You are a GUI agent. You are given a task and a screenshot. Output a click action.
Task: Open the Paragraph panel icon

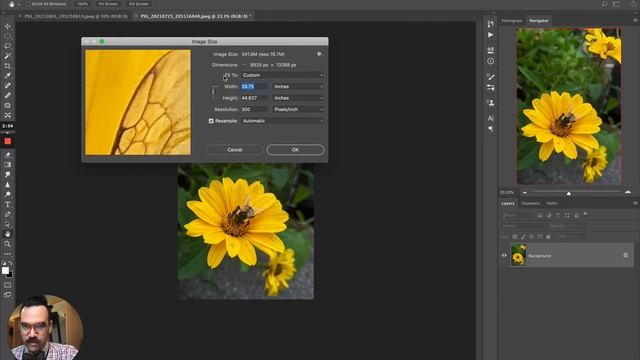(491, 129)
